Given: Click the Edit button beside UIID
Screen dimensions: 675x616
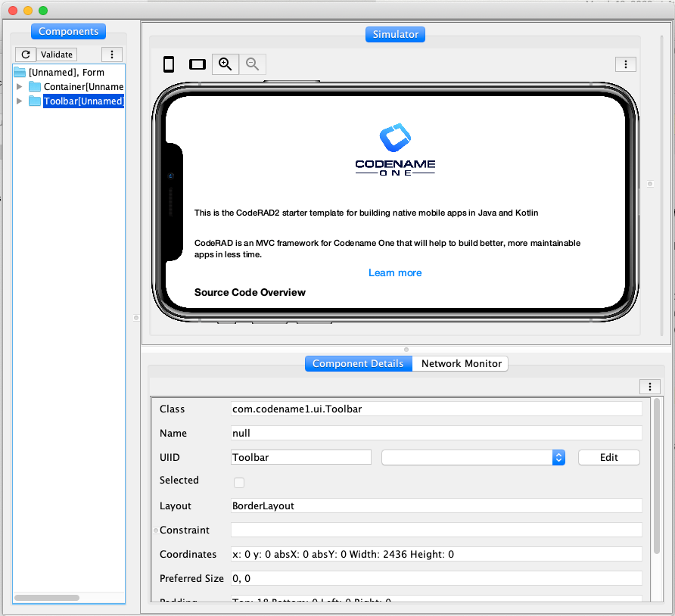Looking at the screenshot, I should (608, 457).
